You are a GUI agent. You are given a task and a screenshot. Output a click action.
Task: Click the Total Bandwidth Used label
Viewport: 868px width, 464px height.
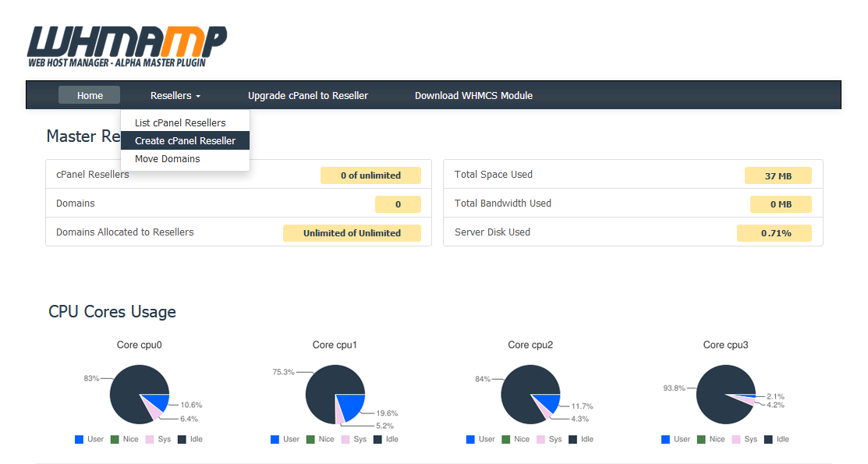point(503,204)
